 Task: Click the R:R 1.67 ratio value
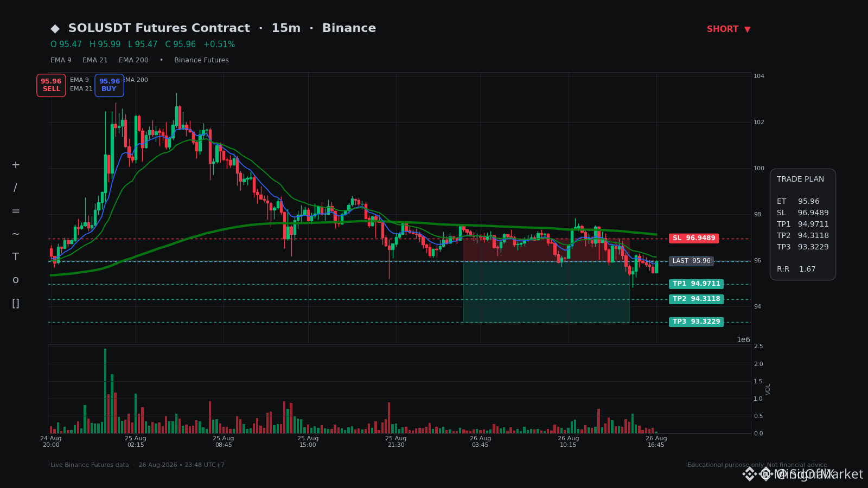click(796, 269)
